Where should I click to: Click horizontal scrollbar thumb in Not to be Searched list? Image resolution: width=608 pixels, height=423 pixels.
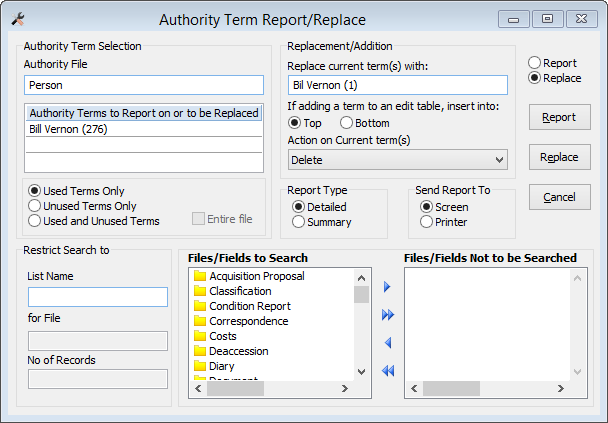[x=451, y=388]
